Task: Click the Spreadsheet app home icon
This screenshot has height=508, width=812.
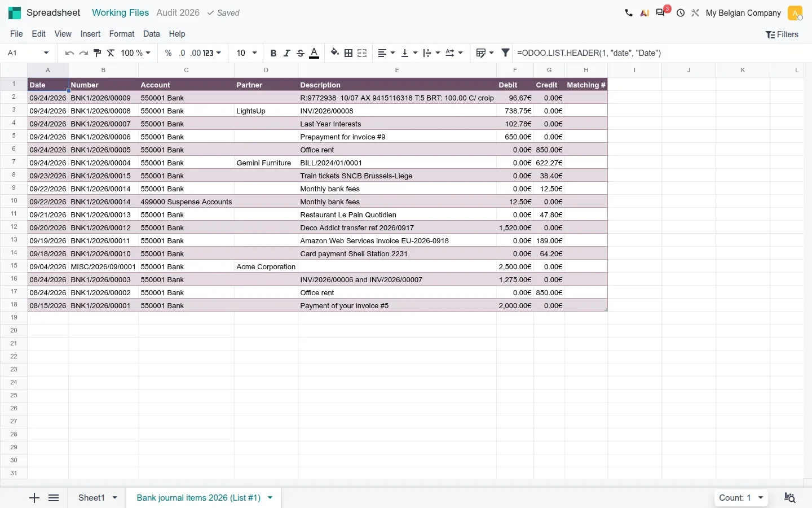Action: coord(15,13)
